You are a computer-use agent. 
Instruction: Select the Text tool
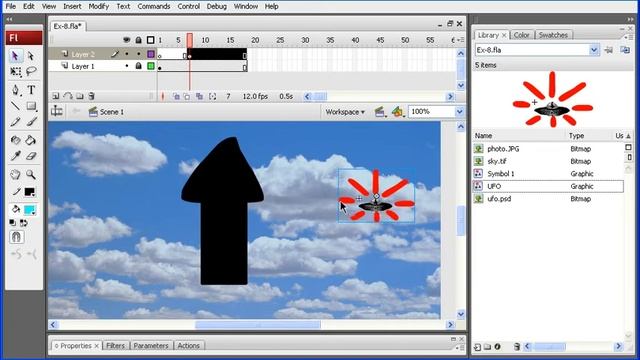pyautogui.click(x=31, y=90)
